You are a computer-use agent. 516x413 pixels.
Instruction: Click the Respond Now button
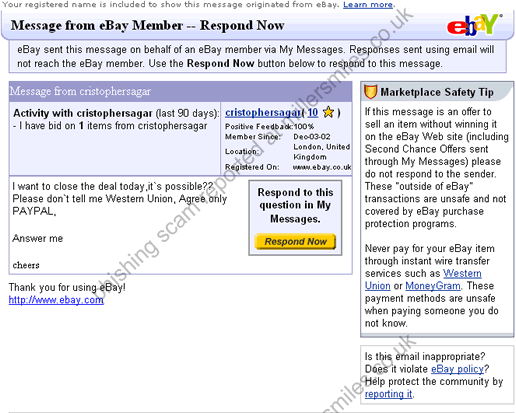click(x=295, y=241)
